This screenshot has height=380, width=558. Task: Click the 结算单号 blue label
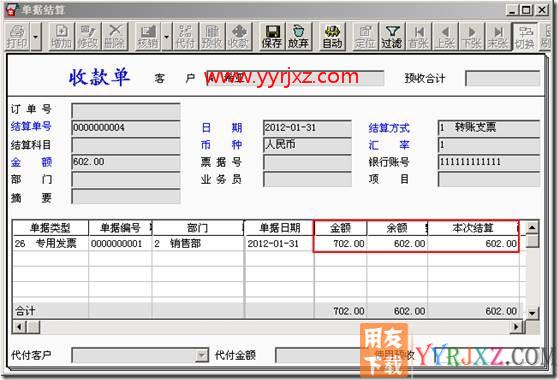pyautogui.click(x=31, y=126)
